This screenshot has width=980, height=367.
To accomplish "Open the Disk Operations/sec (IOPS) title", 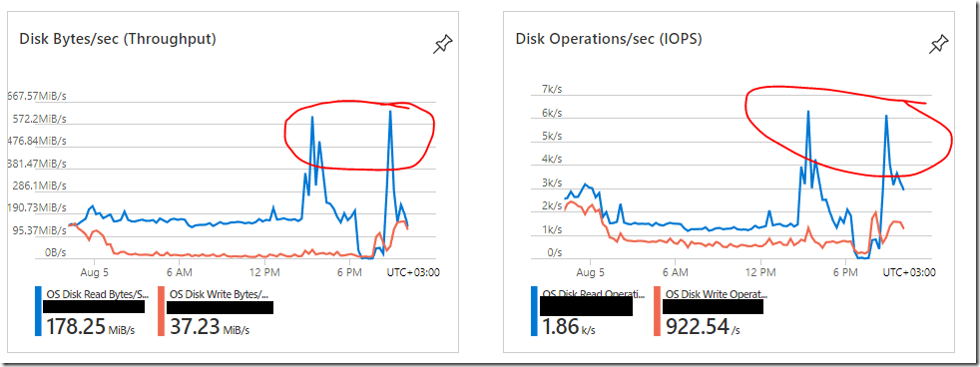I will coord(609,39).
